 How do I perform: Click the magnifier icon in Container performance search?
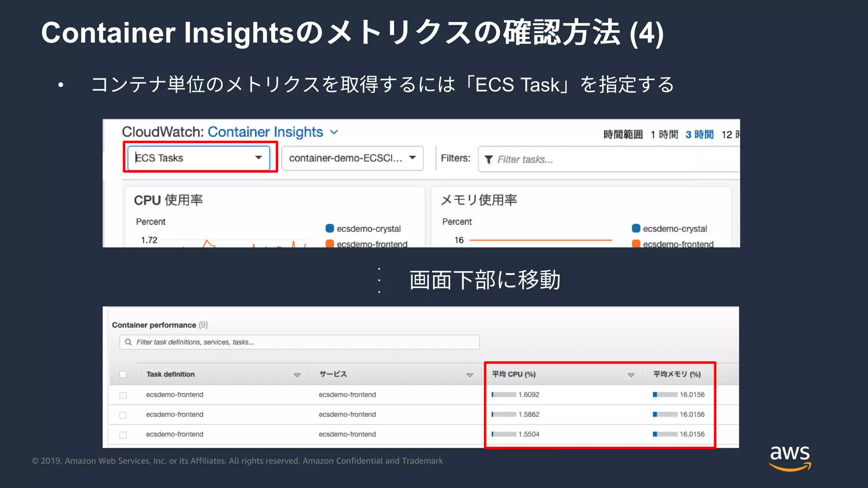(x=128, y=342)
